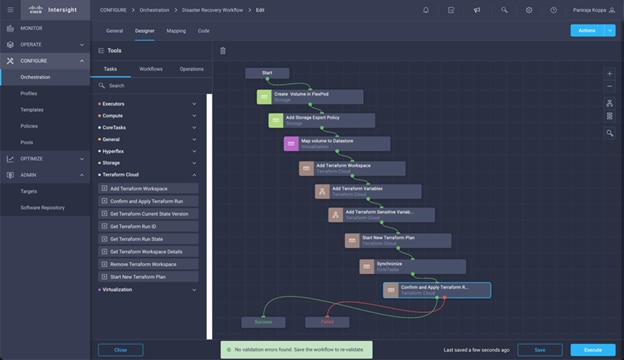Screen dimensions: 624x360
Task: Open the notifications bell
Action: 426,10
